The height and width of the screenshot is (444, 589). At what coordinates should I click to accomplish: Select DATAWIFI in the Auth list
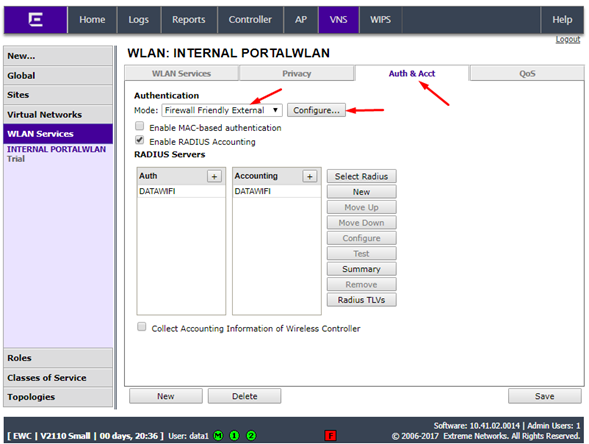(181, 191)
